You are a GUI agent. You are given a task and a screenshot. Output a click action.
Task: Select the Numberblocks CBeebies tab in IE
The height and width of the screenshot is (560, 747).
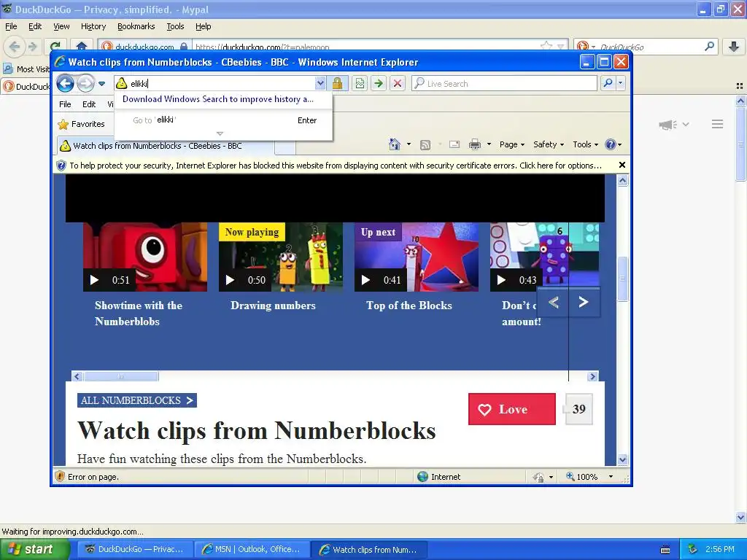point(166,146)
